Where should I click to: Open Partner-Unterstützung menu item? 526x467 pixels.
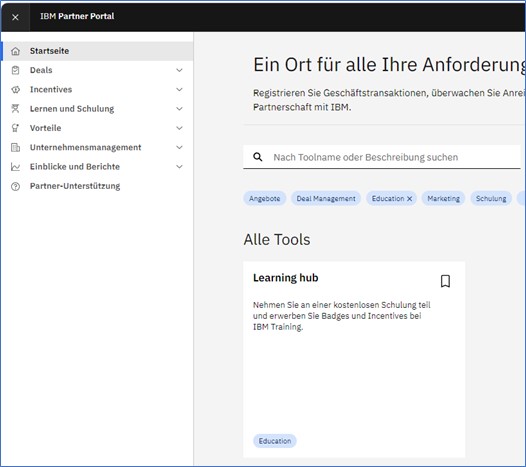tap(97, 186)
